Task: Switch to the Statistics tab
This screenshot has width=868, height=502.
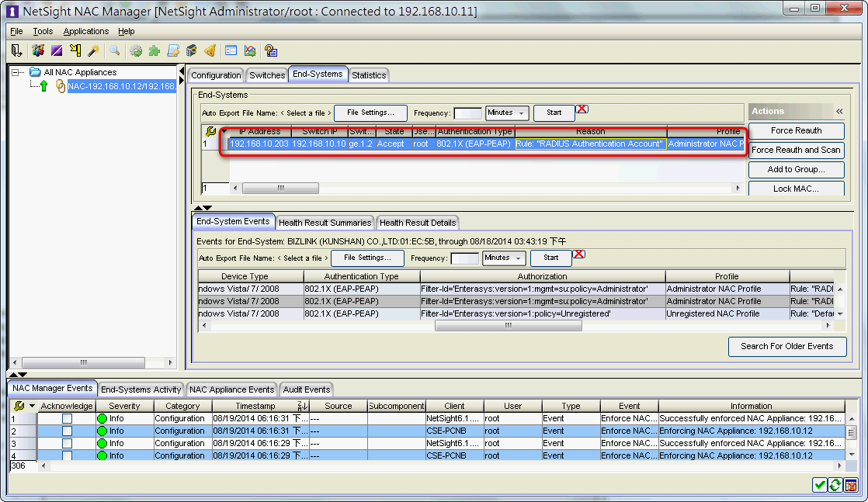Action: click(x=369, y=75)
